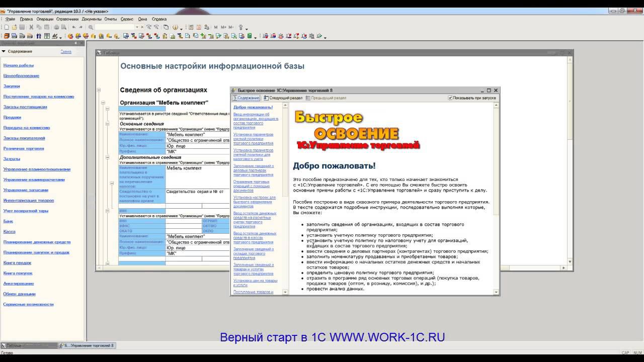Switch to 'Управление торговлей 8' window tab
The width and height of the screenshot is (644, 362).
(88, 346)
